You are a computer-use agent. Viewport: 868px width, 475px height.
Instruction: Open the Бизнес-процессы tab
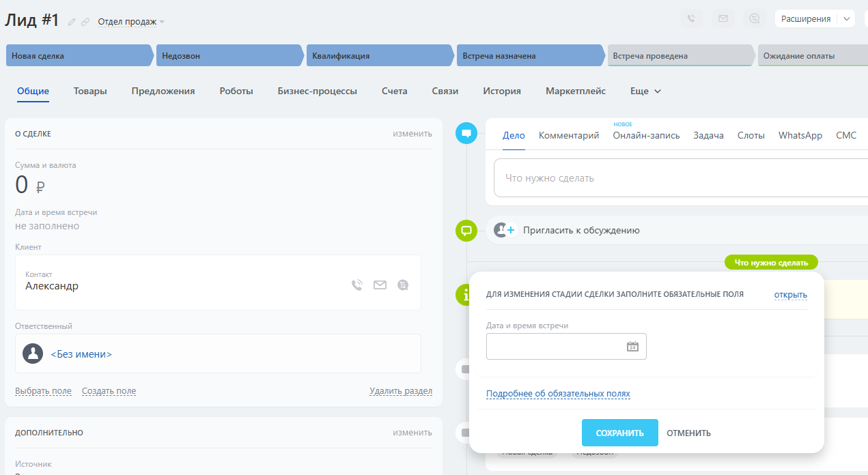click(x=318, y=91)
